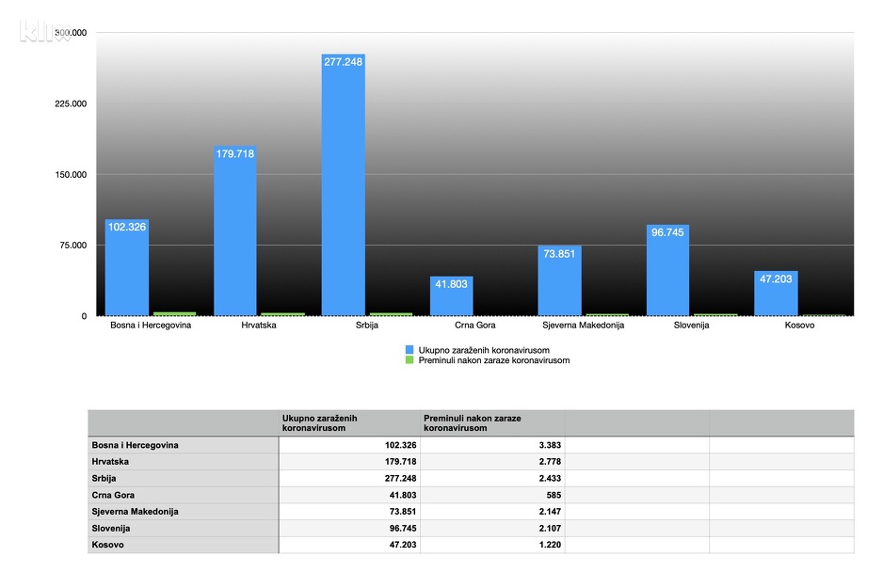This screenshot has height=588, width=883.
Task: Click the blue legend swatch for Ukupno zaraženih
Action: point(409,349)
